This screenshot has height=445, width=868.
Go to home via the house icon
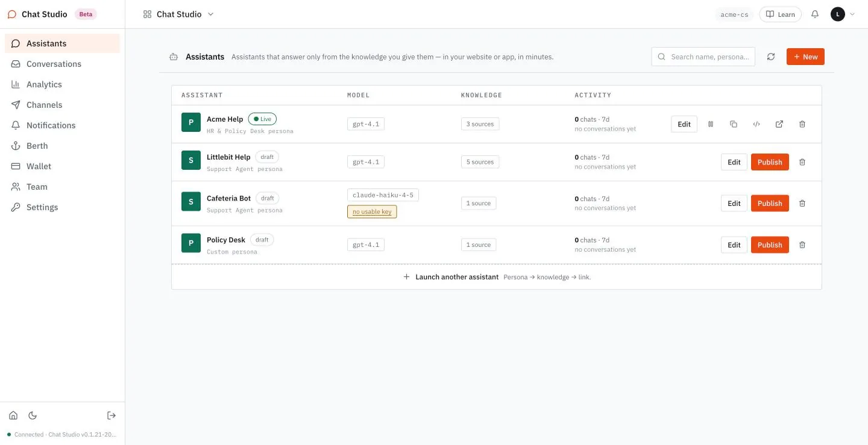coord(13,415)
